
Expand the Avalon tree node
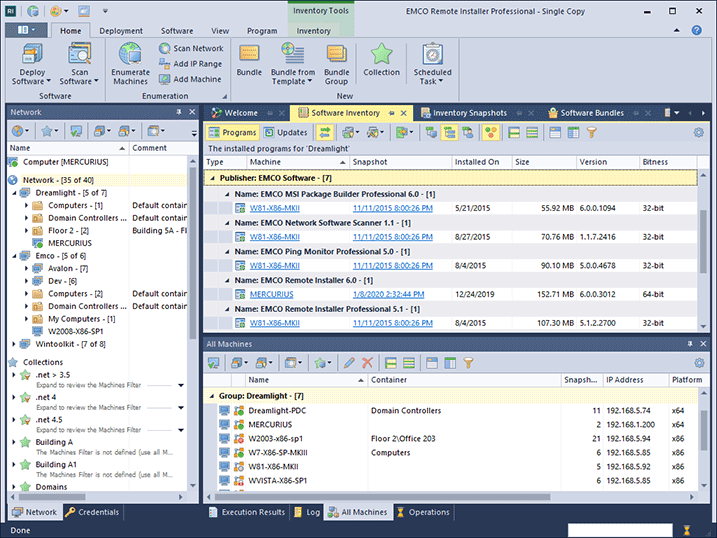[x=27, y=268]
